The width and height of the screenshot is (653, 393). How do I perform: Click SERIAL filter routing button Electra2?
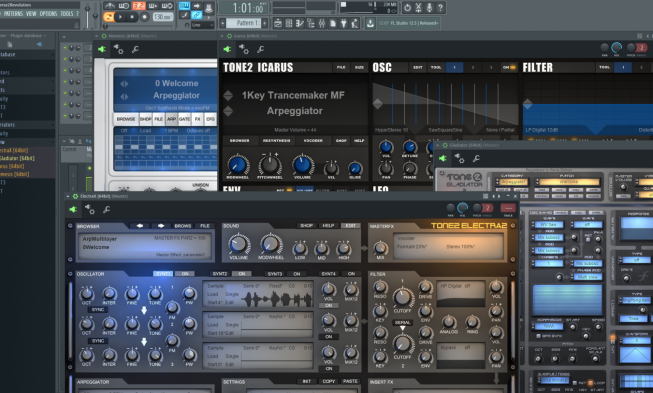coord(402,323)
